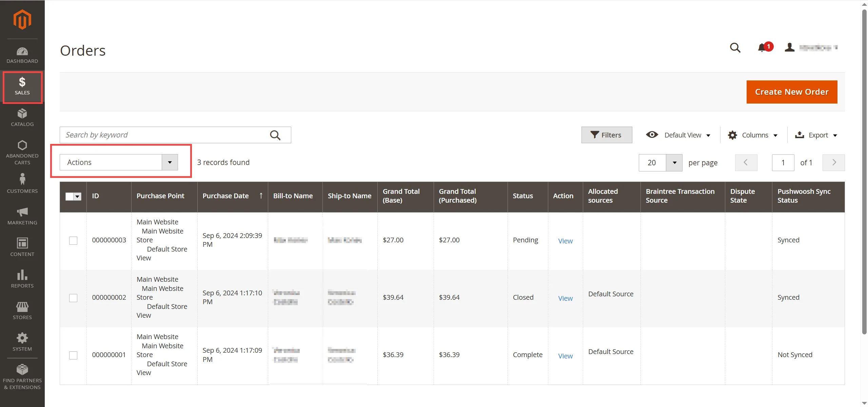Click the notifications bell icon

click(x=762, y=48)
